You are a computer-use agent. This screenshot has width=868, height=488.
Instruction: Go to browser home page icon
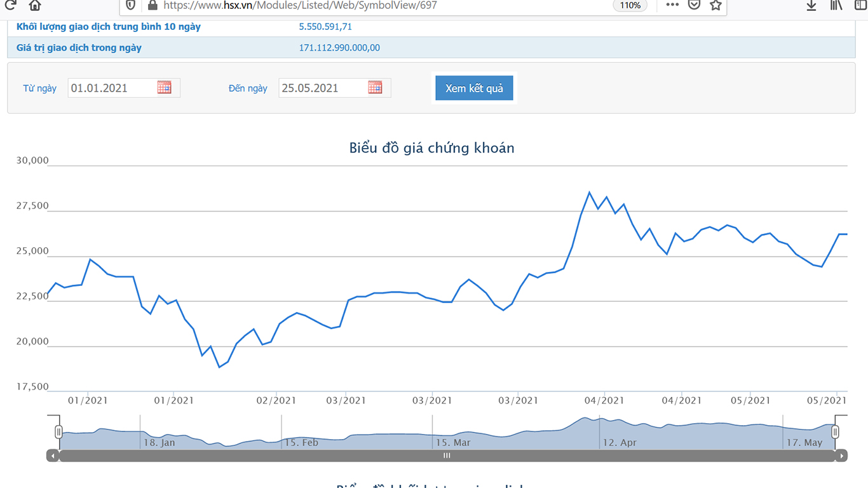click(35, 5)
